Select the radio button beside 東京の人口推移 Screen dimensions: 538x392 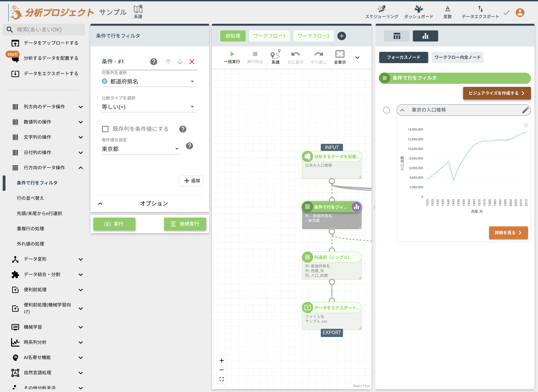(386, 110)
